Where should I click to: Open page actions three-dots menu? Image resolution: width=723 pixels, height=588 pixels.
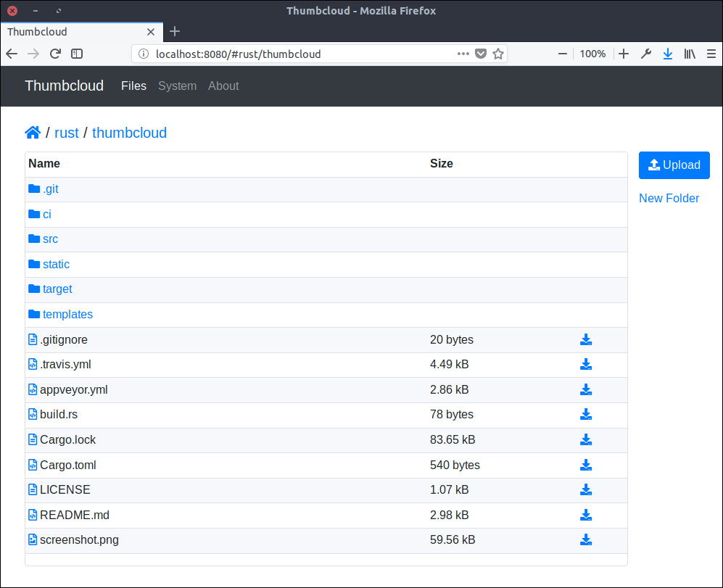[463, 54]
